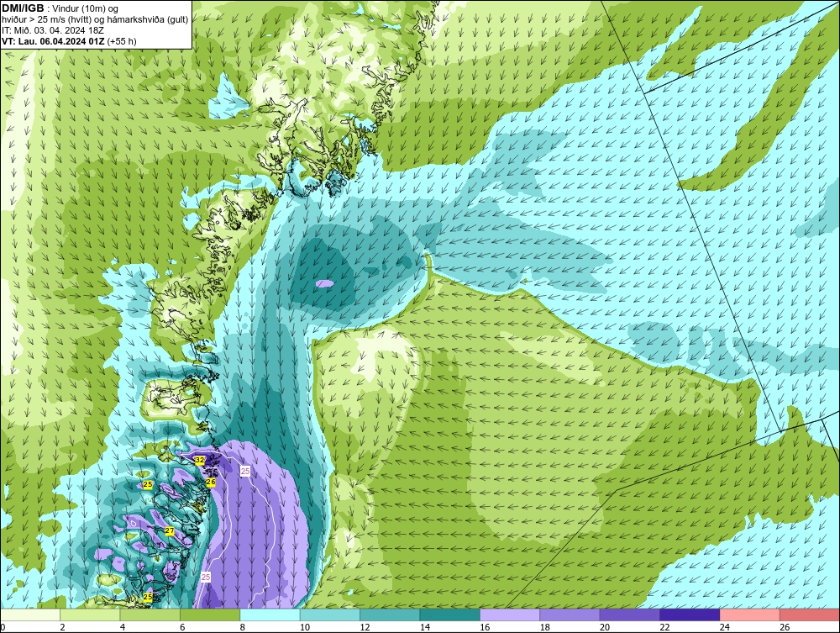
Task: Click the legend tick label 10
Action: coord(304,627)
